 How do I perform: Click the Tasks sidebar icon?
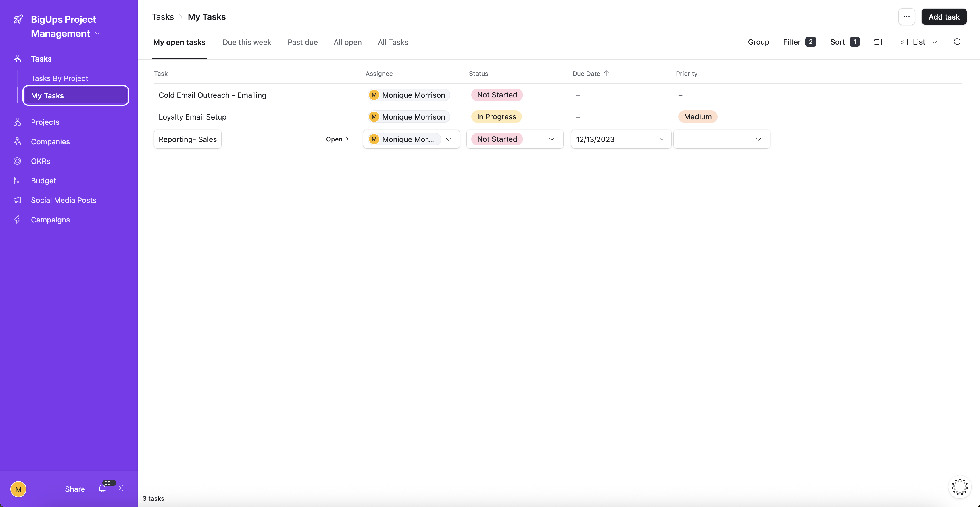pyautogui.click(x=17, y=59)
